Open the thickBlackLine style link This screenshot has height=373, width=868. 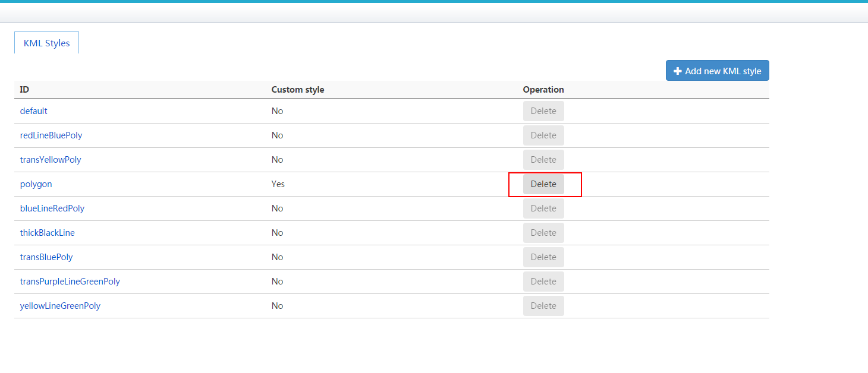[48, 233]
